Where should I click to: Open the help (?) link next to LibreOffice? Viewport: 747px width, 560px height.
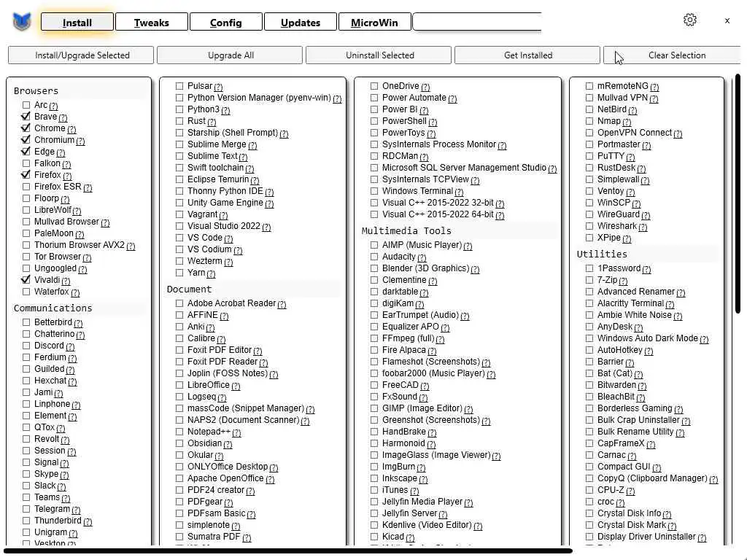(x=236, y=386)
